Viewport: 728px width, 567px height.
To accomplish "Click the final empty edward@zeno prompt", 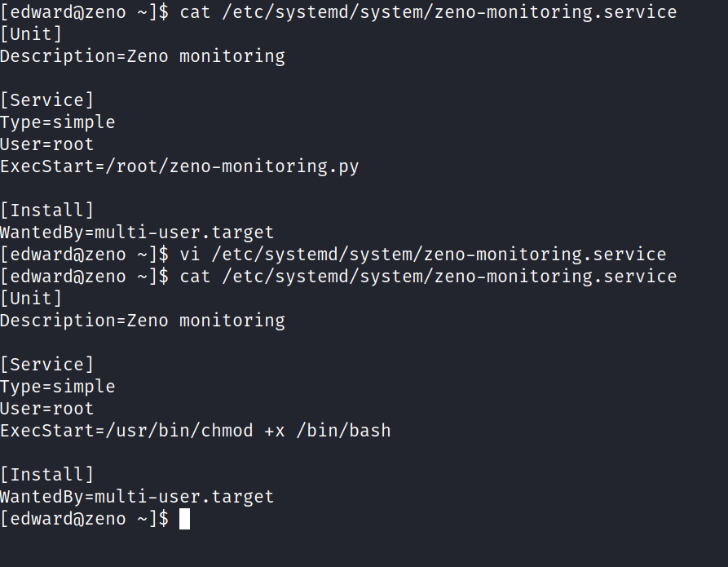I will tap(84, 519).
